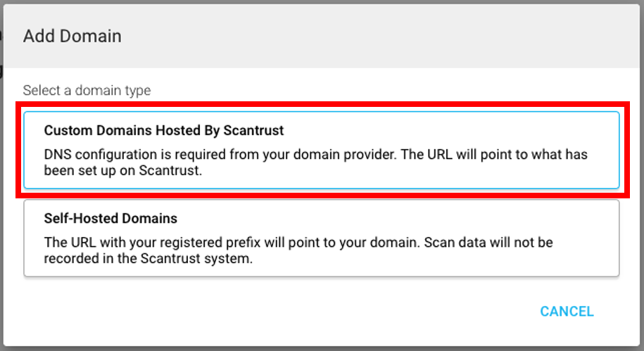This screenshot has height=351, width=644.
Task: Select Custom Domains Hosted By Scantrust option
Action: click(321, 150)
